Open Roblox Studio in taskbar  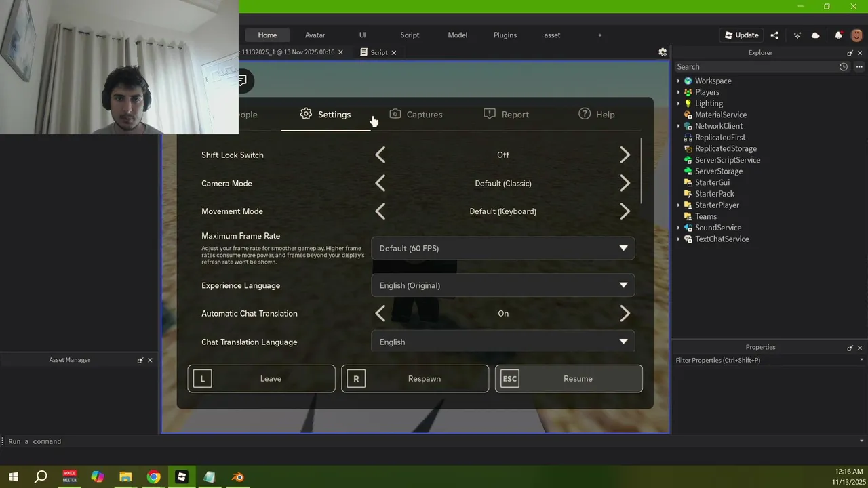coord(181,477)
